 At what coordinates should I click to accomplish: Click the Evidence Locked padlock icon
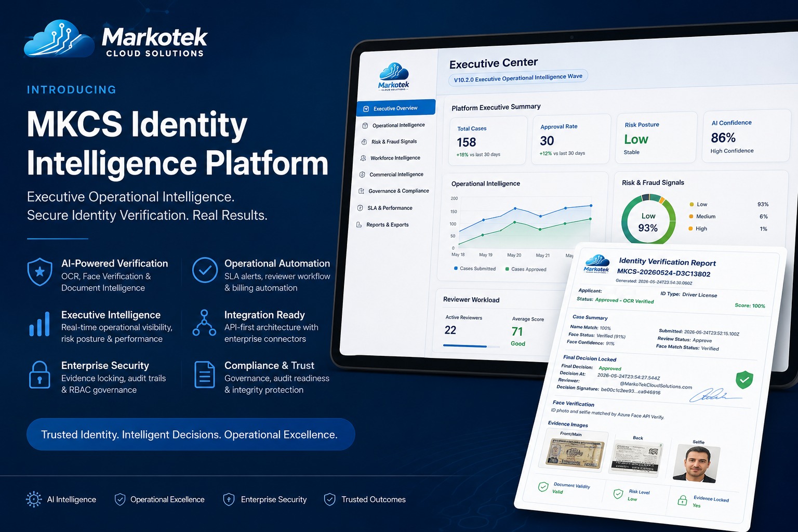[682, 500]
